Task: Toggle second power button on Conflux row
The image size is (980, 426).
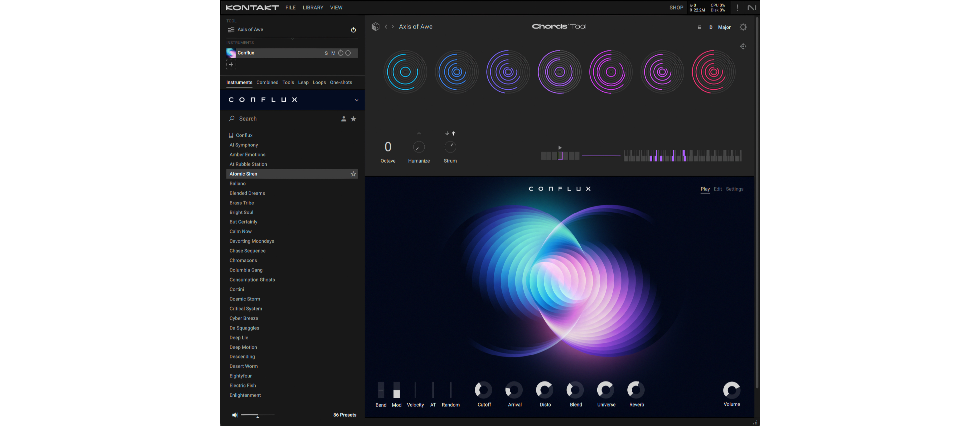Action: 348,53
